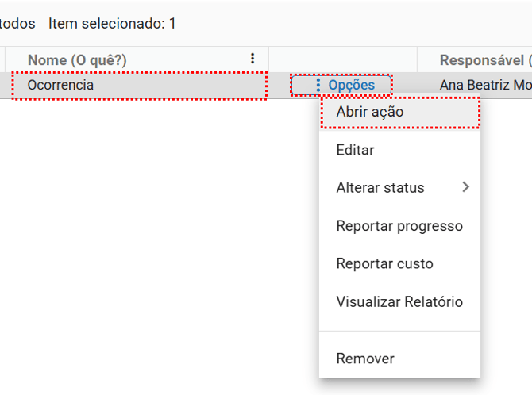Screen dimensions: 532x395
Task: Pick Reportar progresso from the menu
Action: pos(399,226)
